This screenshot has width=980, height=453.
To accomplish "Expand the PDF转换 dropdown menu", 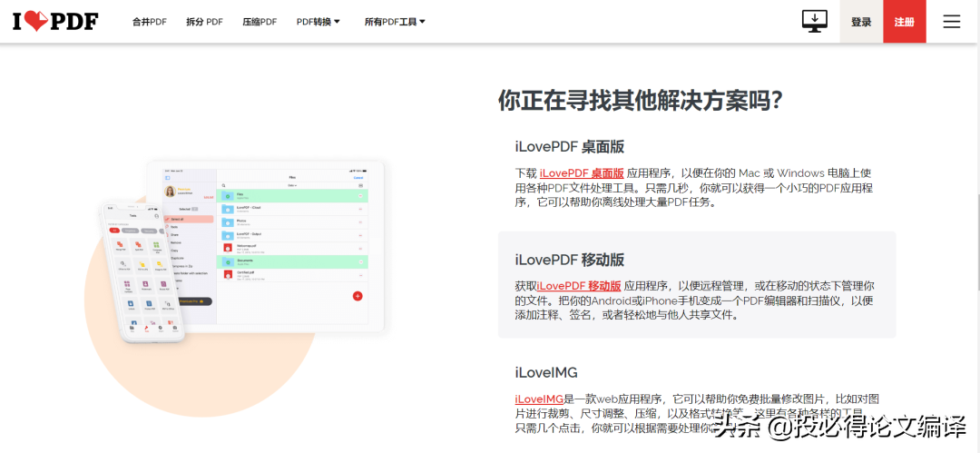I will (x=318, y=22).
